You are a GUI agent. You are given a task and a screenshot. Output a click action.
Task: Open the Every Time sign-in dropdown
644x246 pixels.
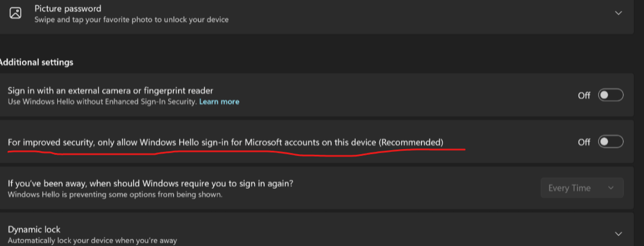(582, 188)
